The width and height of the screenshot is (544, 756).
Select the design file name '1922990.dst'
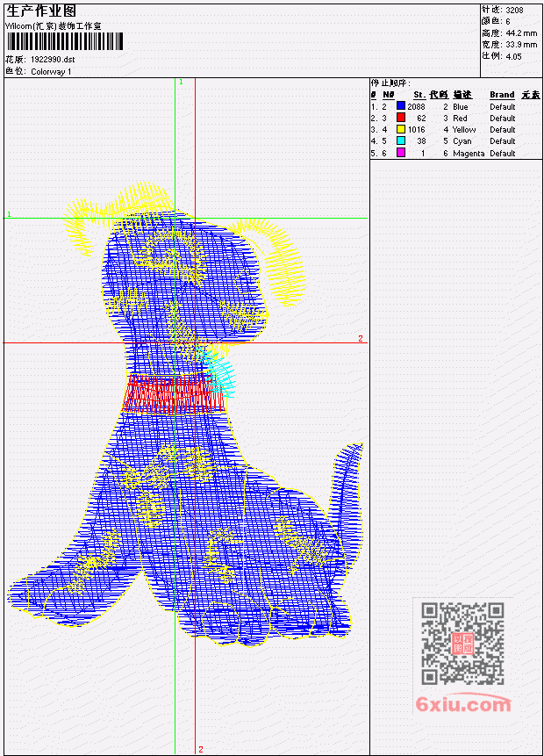click(x=53, y=60)
